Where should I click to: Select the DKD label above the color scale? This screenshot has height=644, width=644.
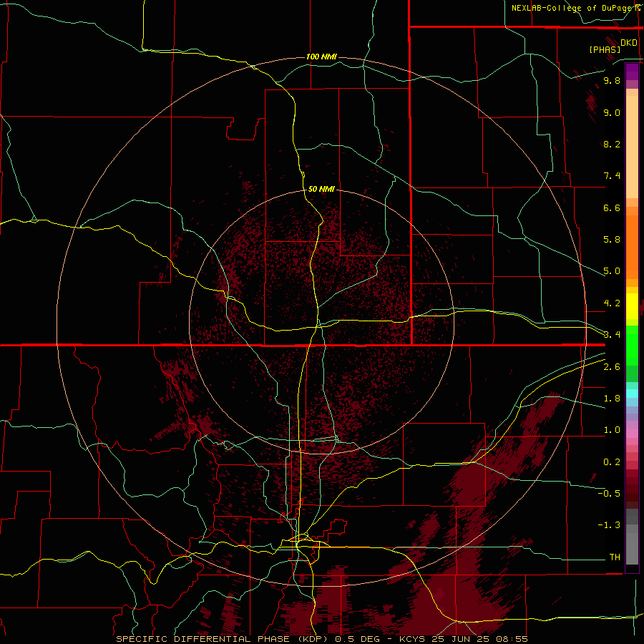pos(628,43)
